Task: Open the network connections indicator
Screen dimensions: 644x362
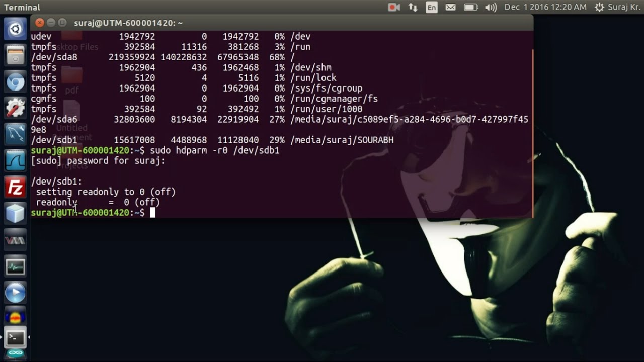Action: click(413, 7)
